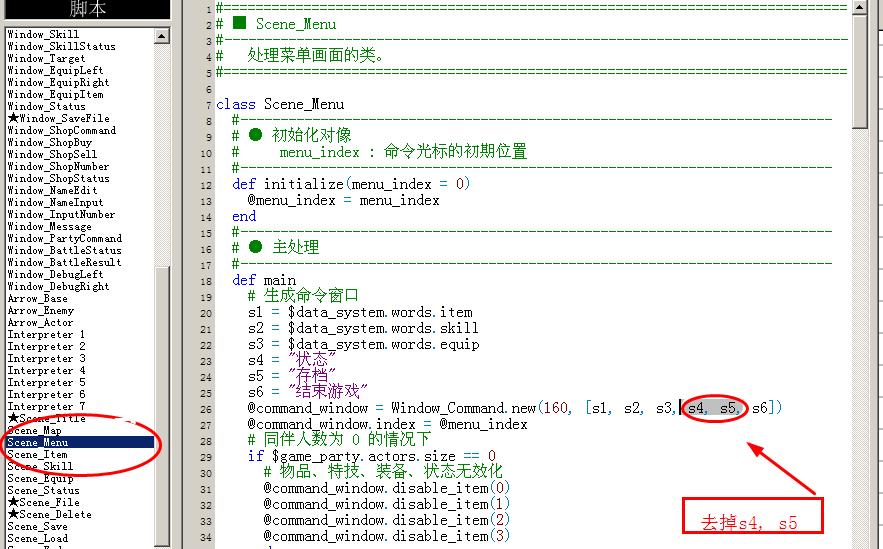The width and height of the screenshot is (883, 549).
Task: Select Interpreter 4 script entry
Action: coord(46,371)
